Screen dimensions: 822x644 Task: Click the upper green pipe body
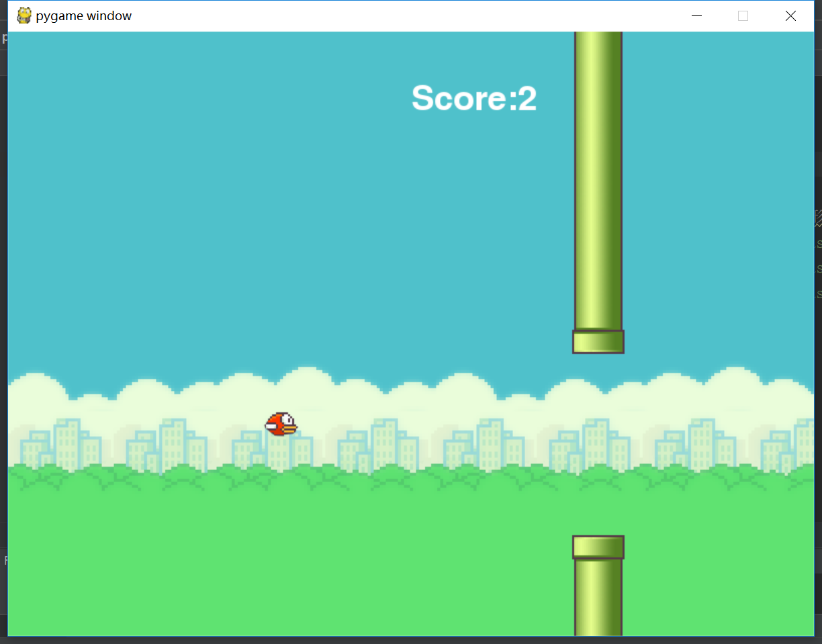tap(598, 201)
